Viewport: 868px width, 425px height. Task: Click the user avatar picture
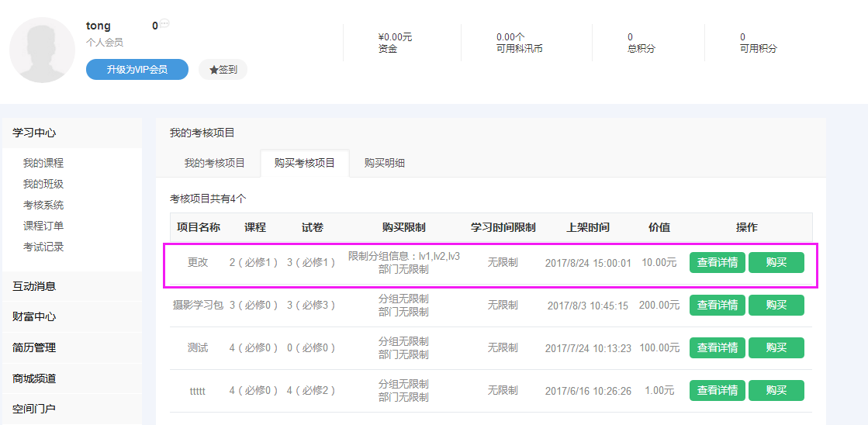pyautogui.click(x=42, y=50)
